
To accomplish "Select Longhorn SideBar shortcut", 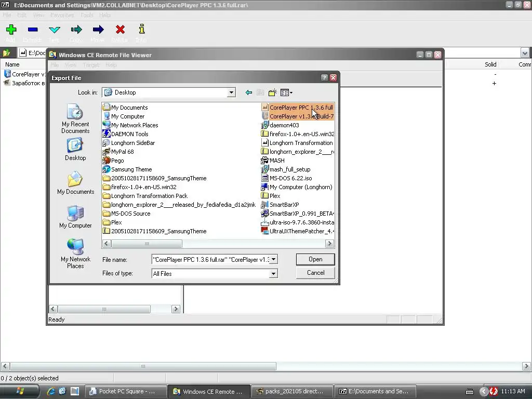I will pyautogui.click(x=129, y=143).
